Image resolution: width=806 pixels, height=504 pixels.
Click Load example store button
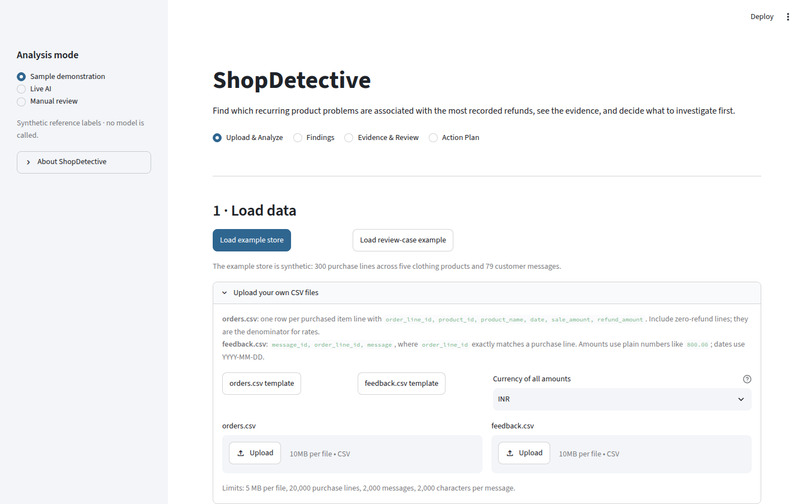point(252,240)
